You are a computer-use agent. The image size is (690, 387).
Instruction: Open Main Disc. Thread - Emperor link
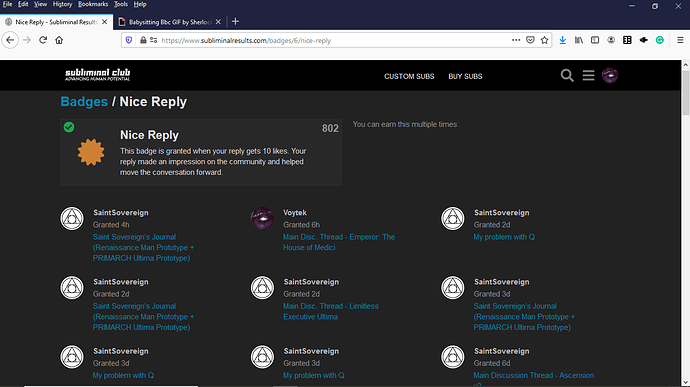tap(338, 242)
